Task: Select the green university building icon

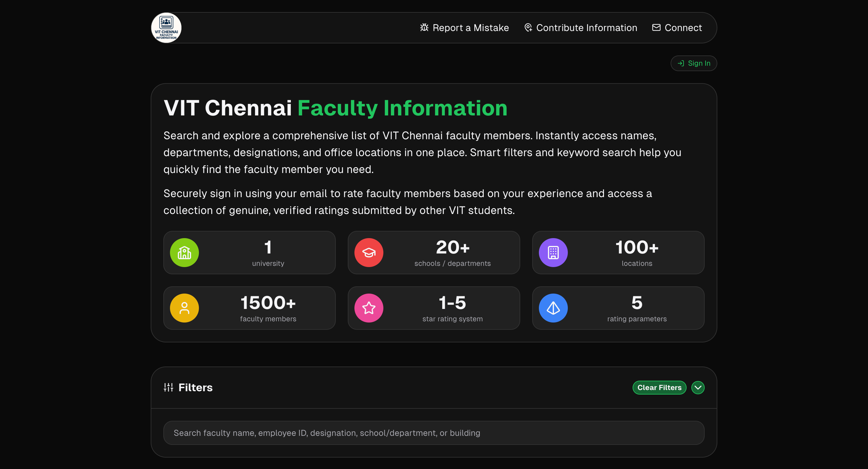Action: point(184,252)
